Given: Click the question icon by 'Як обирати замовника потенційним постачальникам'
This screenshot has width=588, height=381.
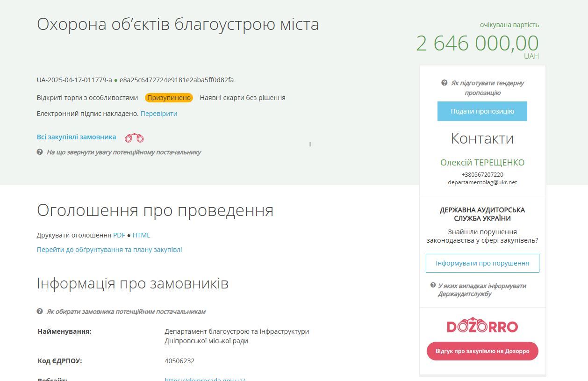Looking at the screenshot, I should [x=39, y=311].
